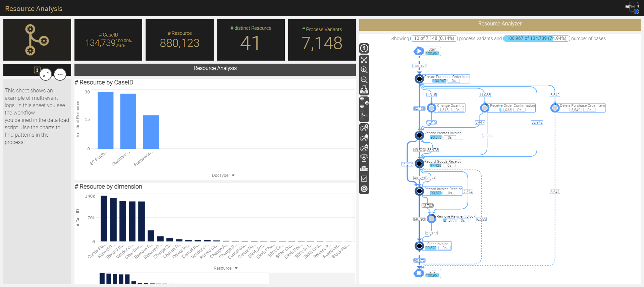
Task: Click the 11,033 edge label above Receive Order Confirmation
Action: click(x=485, y=95)
